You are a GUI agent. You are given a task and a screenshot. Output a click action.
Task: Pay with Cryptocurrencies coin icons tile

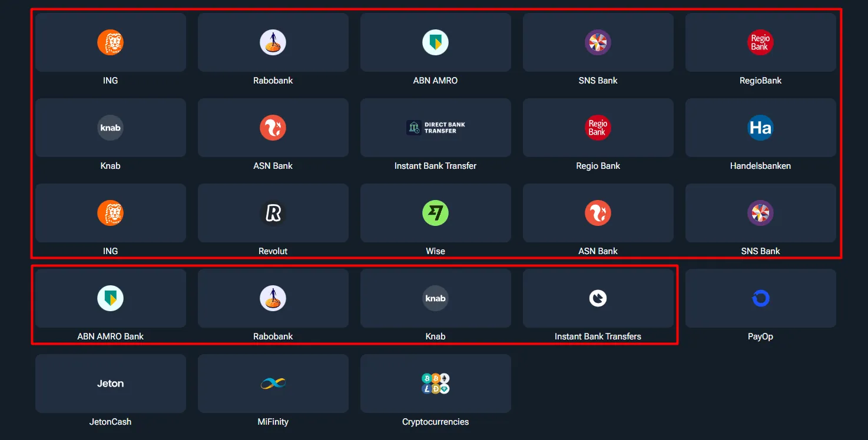click(435, 384)
